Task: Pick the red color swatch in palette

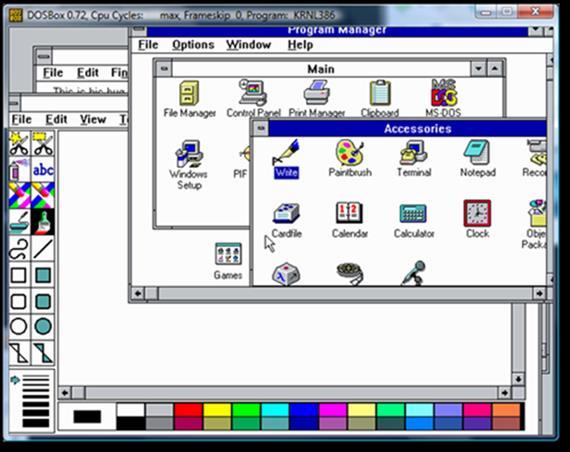Action: 188,409
